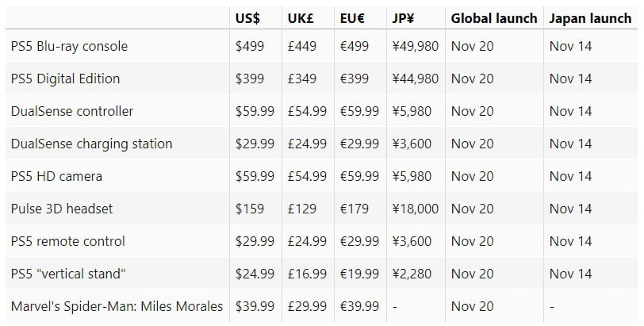Click the PS5 Digital Edition row label
644x326 pixels.
65,79
